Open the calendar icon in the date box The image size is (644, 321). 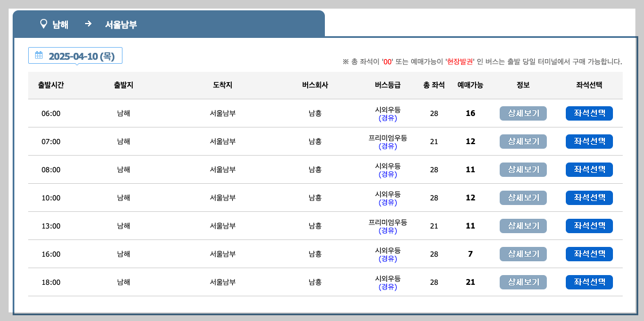pos(39,55)
